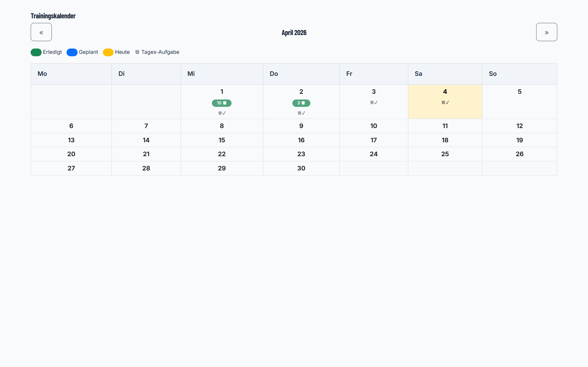Go to previous month with « button
This screenshot has height=367, width=588.
pyautogui.click(x=41, y=32)
